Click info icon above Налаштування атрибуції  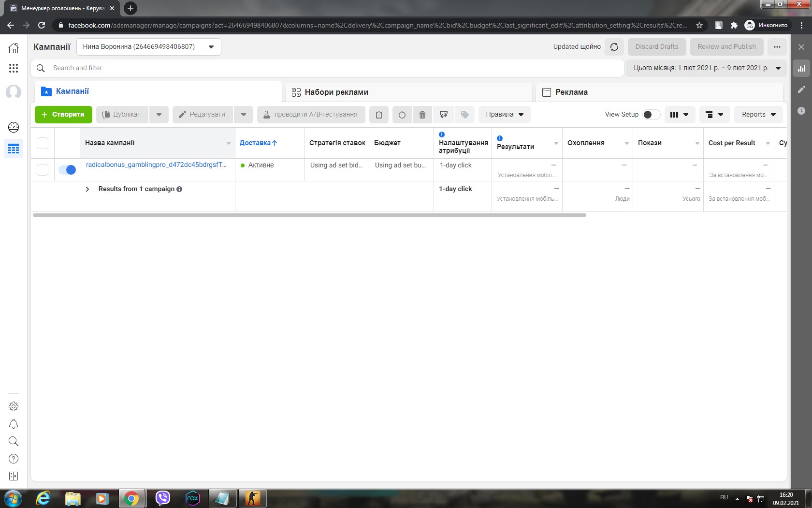point(442,134)
